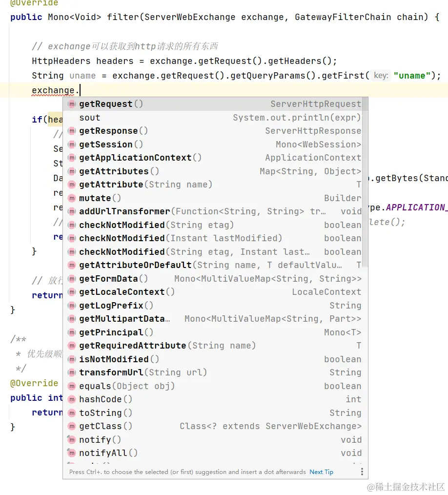
Task: Open the Next Tip link
Action: 321,472
